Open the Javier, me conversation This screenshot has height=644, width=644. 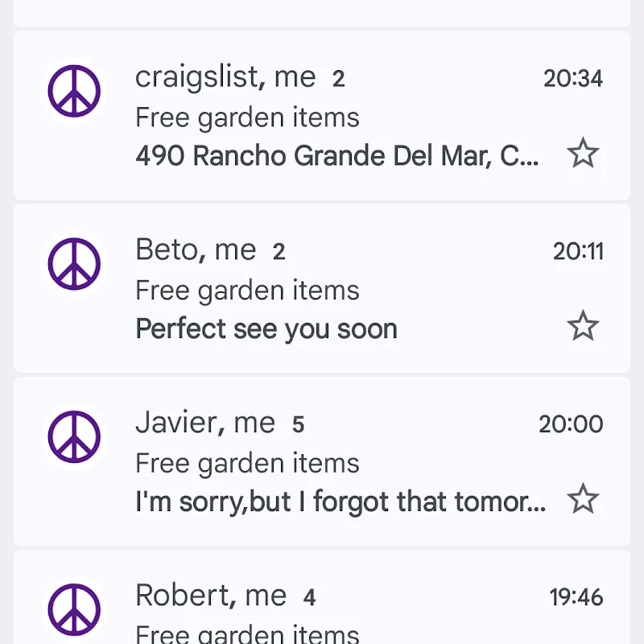pos(322,461)
